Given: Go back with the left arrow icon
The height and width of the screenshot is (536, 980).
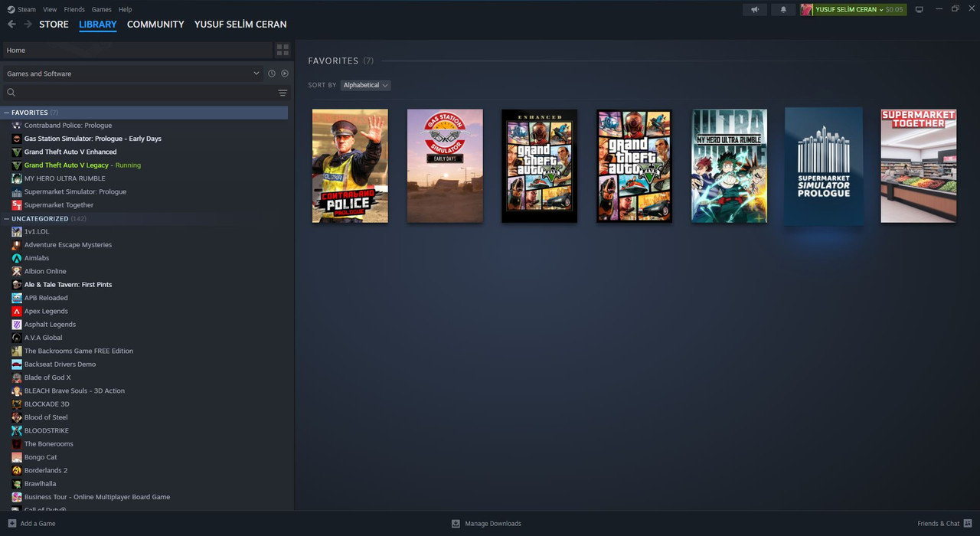Looking at the screenshot, I should coord(11,25).
